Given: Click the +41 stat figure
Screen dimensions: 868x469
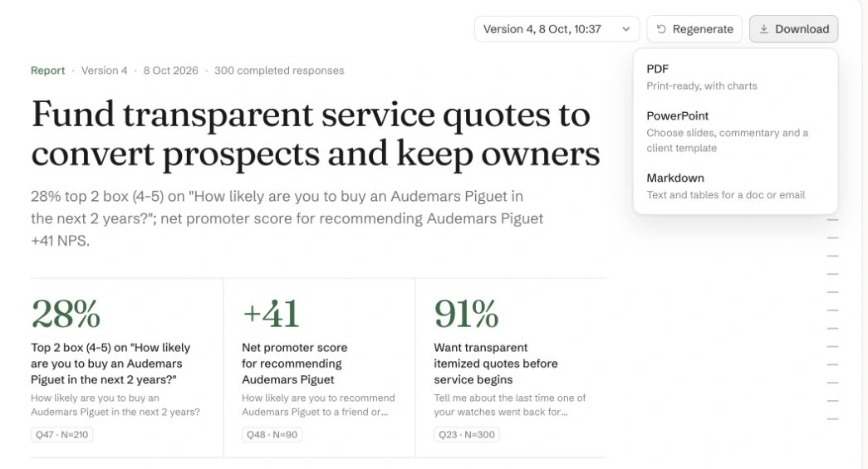Looking at the screenshot, I should (271, 314).
